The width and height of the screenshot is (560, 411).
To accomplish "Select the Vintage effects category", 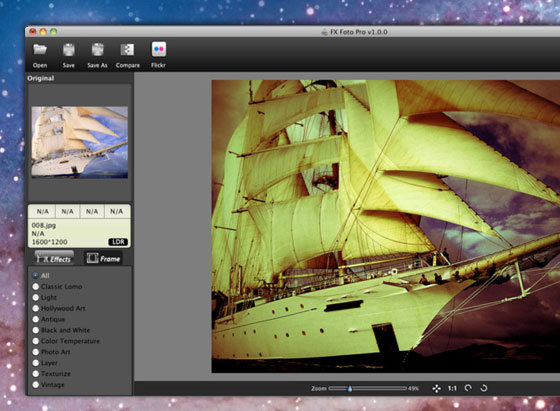I will click(36, 385).
